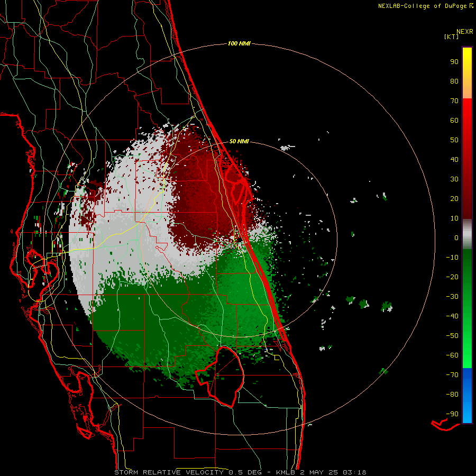476x476 pixels.
Task: Click the positive 10 knot scale label
Action: pos(454,218)
